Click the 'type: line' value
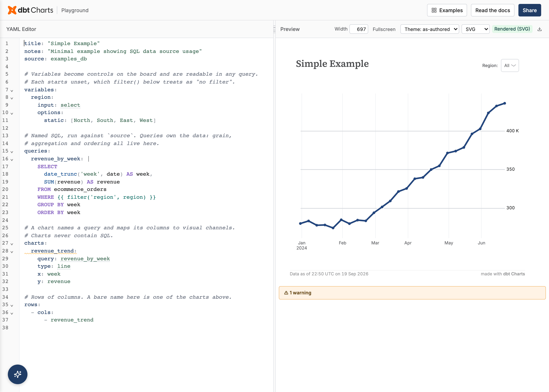Viewport: 549px width, 392px height. [x=64, y=266]
